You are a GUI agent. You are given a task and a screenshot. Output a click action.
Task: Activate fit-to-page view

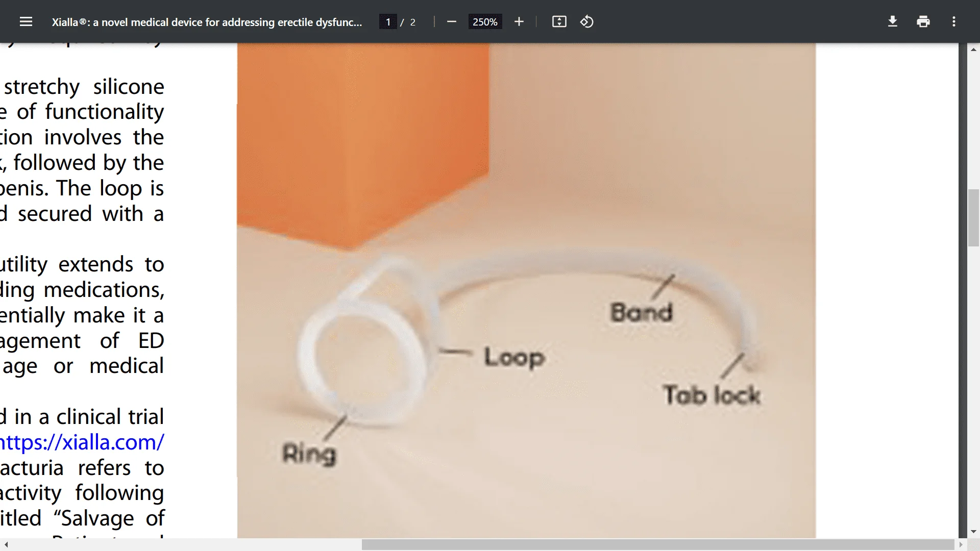(x=559, y=21)
